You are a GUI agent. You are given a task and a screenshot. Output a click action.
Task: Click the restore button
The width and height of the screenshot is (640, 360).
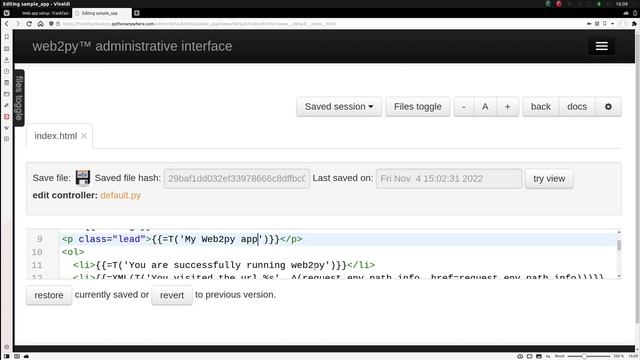[49, 295]
